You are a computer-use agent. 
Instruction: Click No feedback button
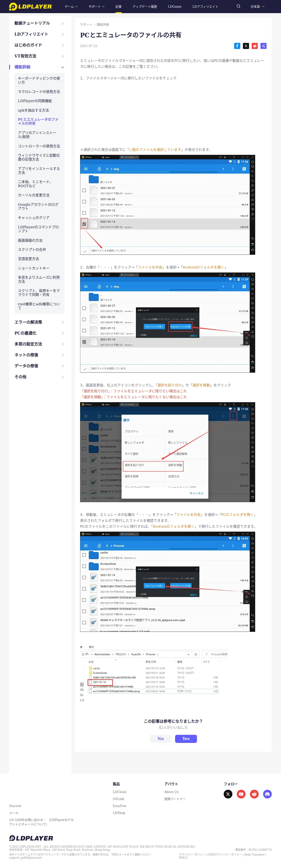pyautogui.click(x=161, y=739)
